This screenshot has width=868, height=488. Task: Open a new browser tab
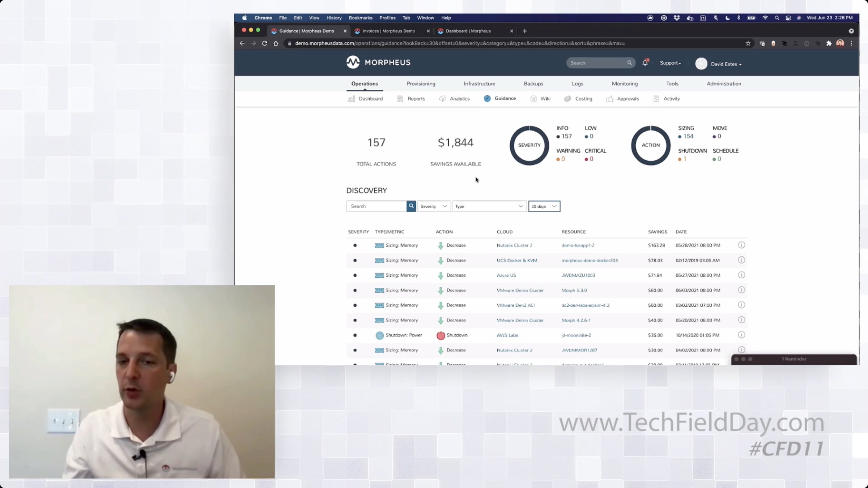pos(525,31)
